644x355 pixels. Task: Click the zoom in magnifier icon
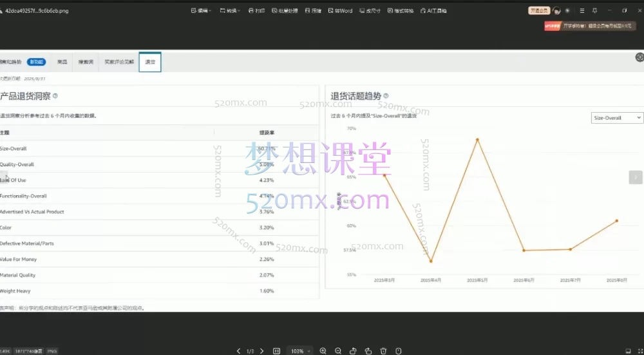coord(323,351)
